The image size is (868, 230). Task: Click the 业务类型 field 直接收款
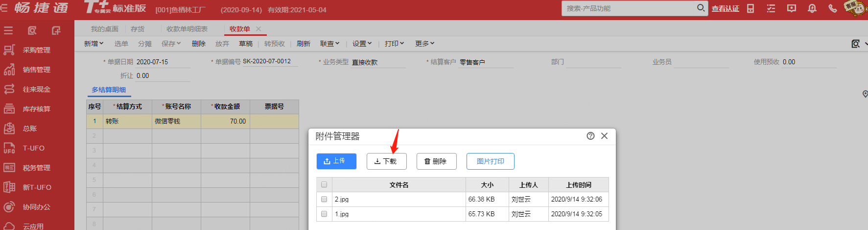(x=378, y=62)
